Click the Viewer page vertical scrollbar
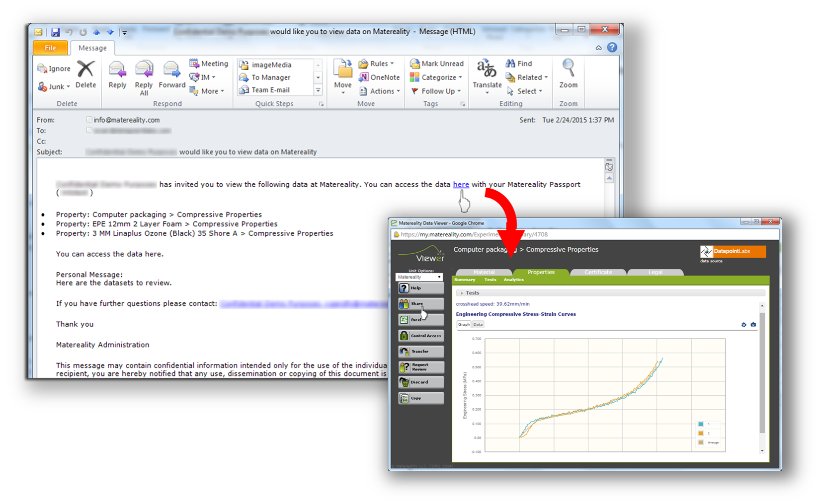Image resolution: width=819 pixels, height=504 pixels. coord(762,372)
